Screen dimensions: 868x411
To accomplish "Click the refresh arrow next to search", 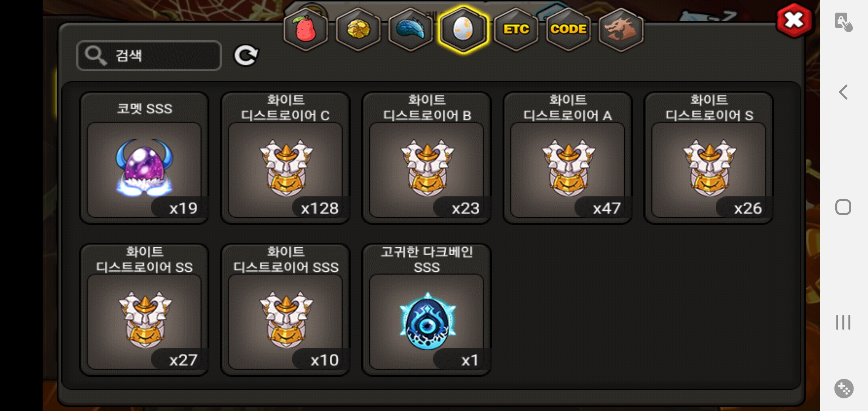I will click(x=246, y=56).
